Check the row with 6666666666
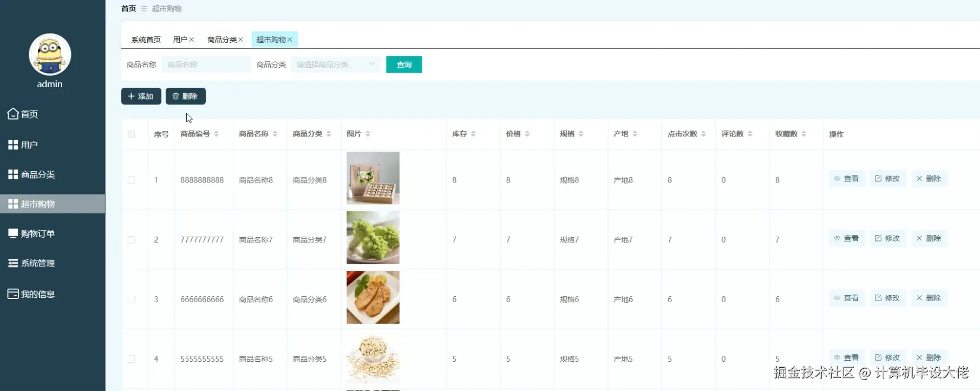The width and height of the screenshot is (980, 391). (132, 299)
